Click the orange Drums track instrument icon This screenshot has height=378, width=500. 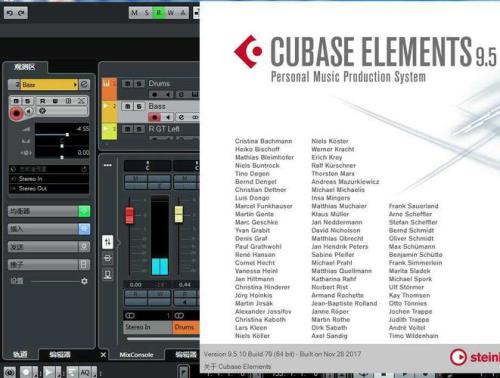click(107, 84)
